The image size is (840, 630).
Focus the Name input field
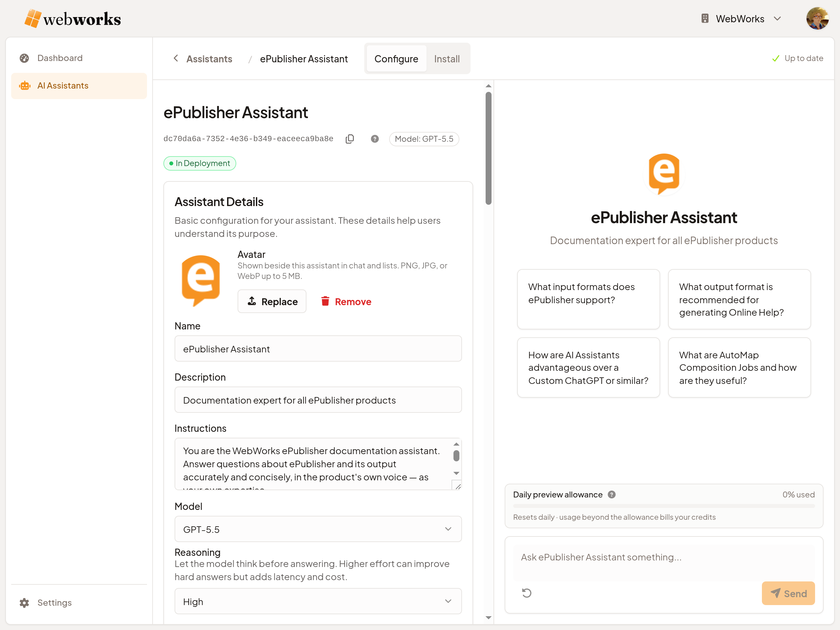[x=318, y=348]
